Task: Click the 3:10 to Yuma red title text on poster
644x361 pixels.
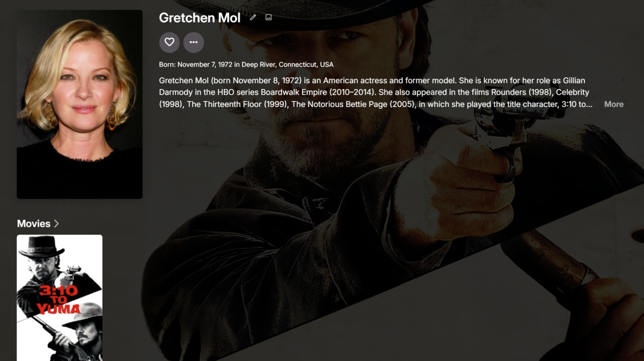Action: coord(58,299)
